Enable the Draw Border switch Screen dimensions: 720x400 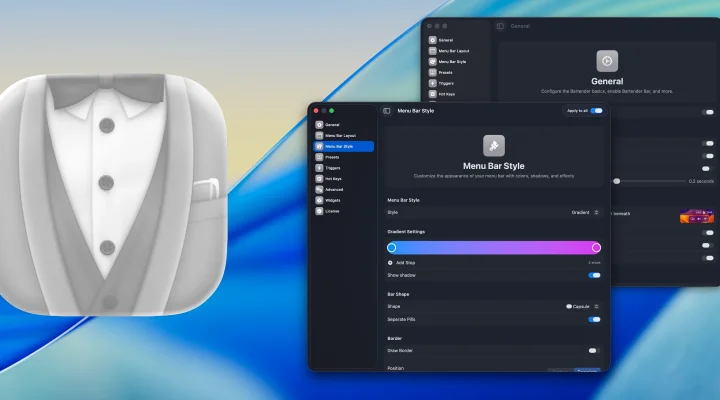coord(594,351)
